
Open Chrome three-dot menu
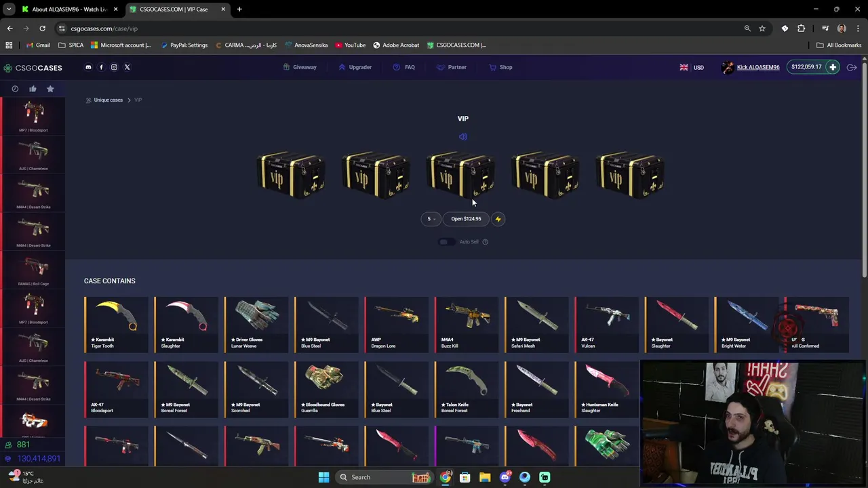click(858, 28)
